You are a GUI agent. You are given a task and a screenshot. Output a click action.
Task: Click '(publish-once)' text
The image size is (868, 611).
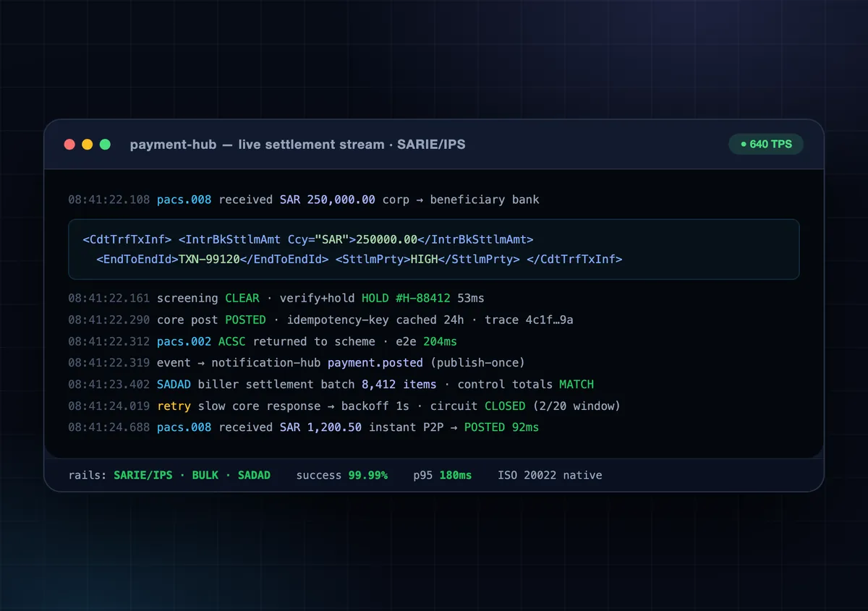(477, 363)
